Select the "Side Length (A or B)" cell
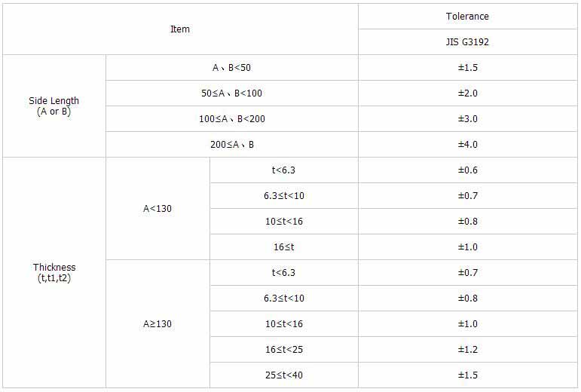Image resolution: width=581 pixels, height=392 pixels. pyautogui.click(x=54, y=106)
